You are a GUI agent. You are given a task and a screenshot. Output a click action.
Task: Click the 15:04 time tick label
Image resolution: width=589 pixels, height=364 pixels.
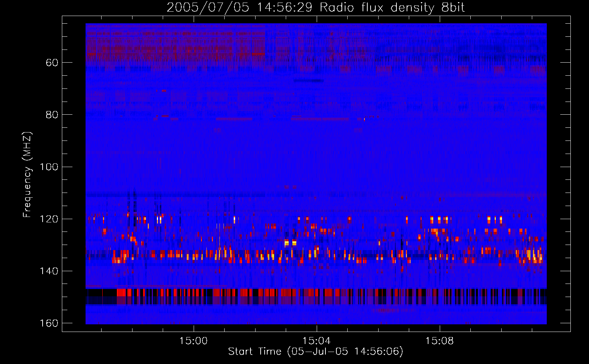click(316, 341)
